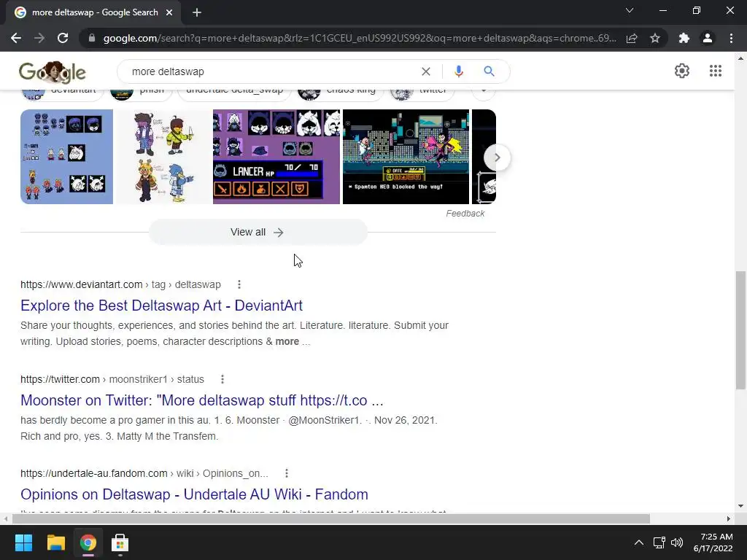Screen dimensions: 747x560
Task: Click the deviantart.com URL breadcrumb
Action: tap(120, 284)
